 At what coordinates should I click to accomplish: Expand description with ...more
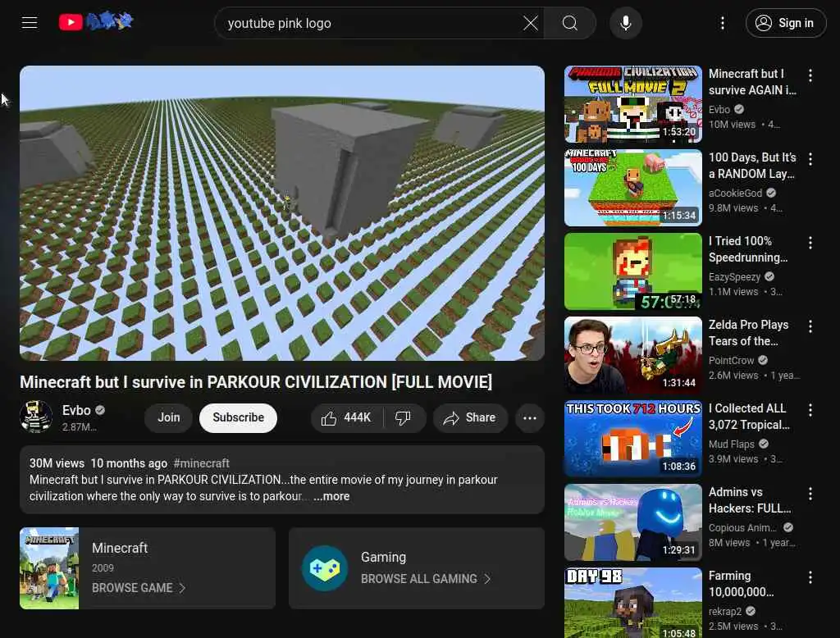[x=331, y=497]
